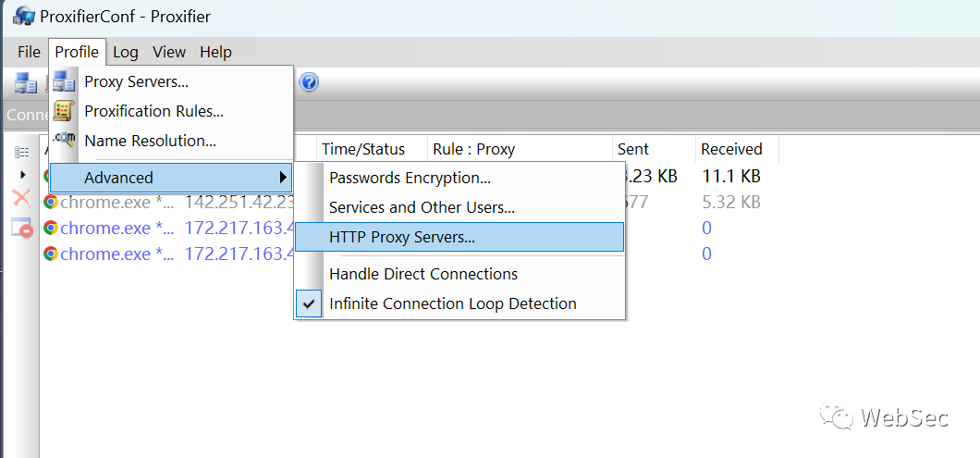Click the Proxification Rules scroll icon
Image resolution: width=980 pixels, height=458 pixels.
64,111
